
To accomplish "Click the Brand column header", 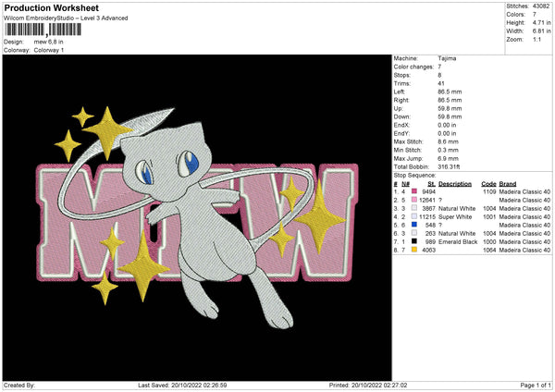I will point(508,184).
